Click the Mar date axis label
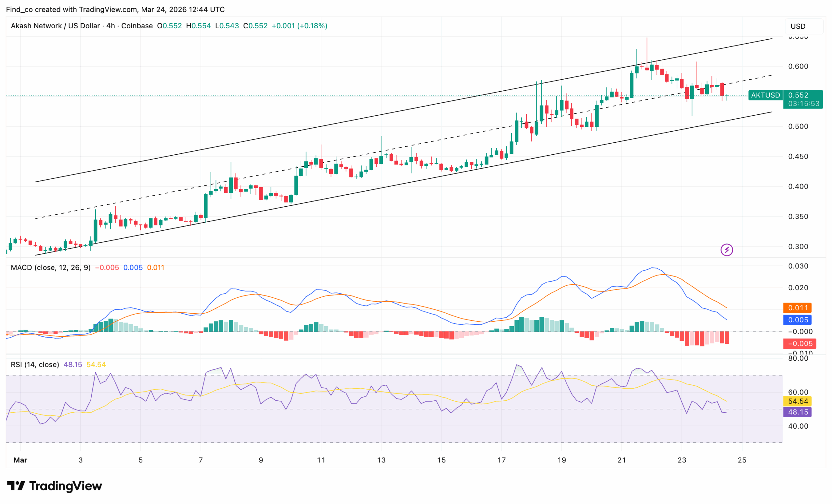Image resolution: width=832 pixels, height=504 pixels. point(20,460)
